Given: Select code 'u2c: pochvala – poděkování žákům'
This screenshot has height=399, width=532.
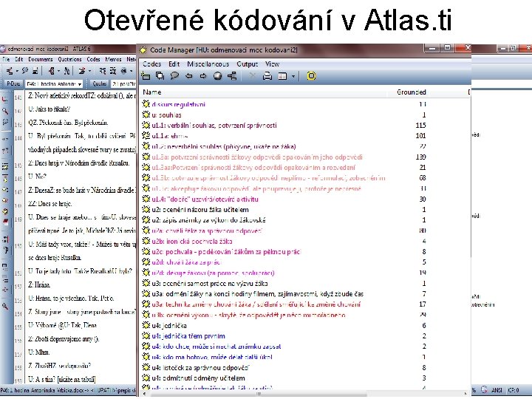Looking at the screenshot, I should pyautogui.click(x=226, y=252).
